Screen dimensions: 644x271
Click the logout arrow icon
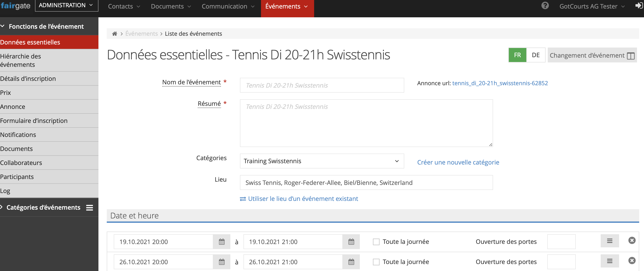pyautogui.click(x=639, y=5)
